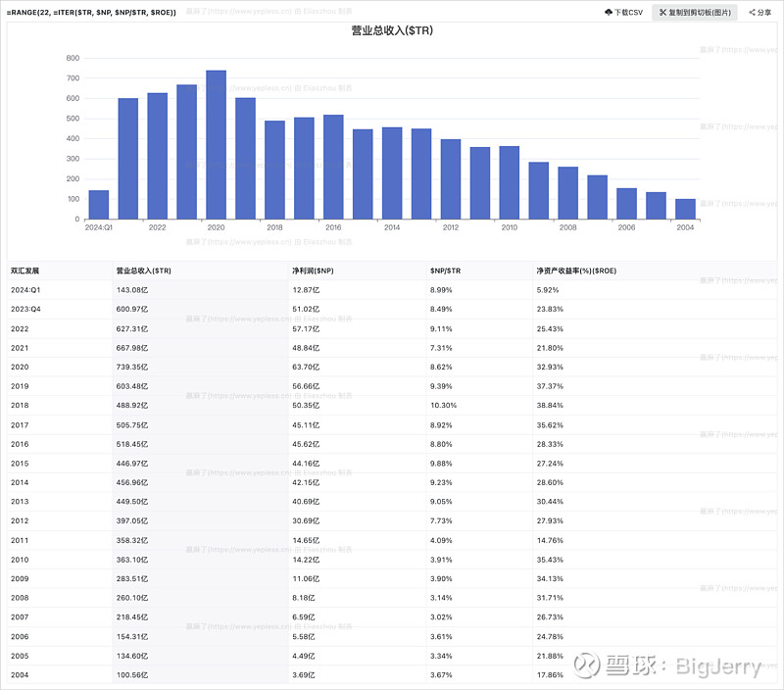Click the 2020 bar in chart
784x690 pixels.
[216, 144]
